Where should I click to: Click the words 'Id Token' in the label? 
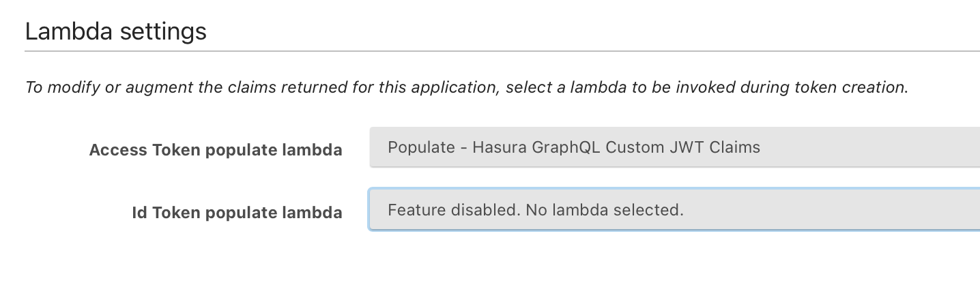(x=164, y=213)
